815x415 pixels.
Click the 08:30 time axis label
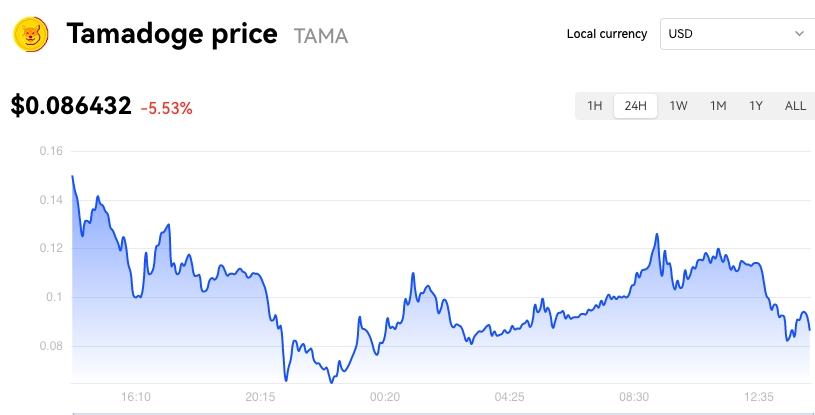634,397
